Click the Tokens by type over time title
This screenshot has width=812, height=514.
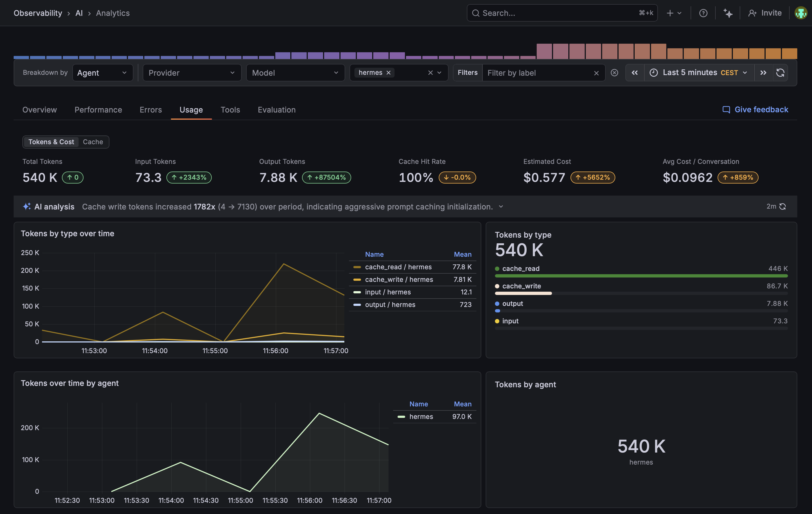coord(67,234)
